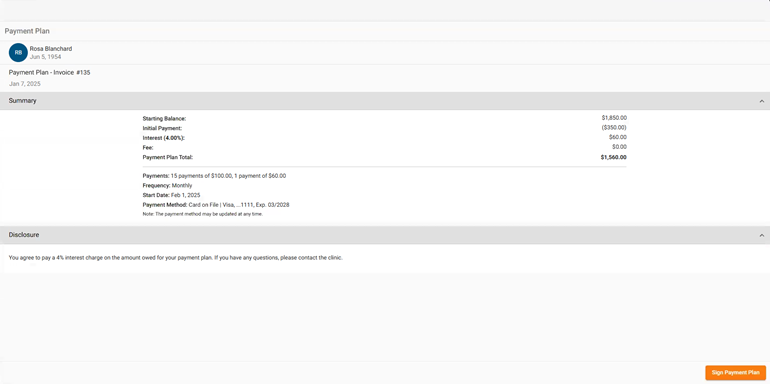Click the 15 payments of $100.00 line
The image size is (770, 384).
coord(214,176)
